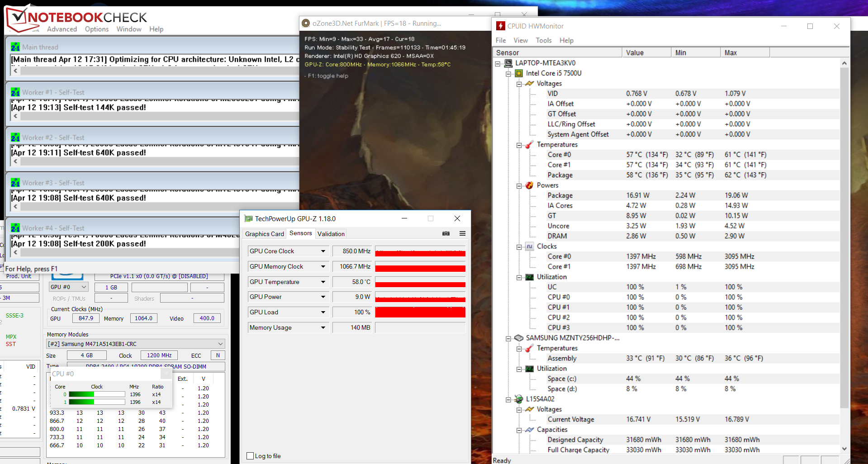The image size is (868, 464).
Task: Click the HWMonitor app icon in title bar
Action: point(500,26)
